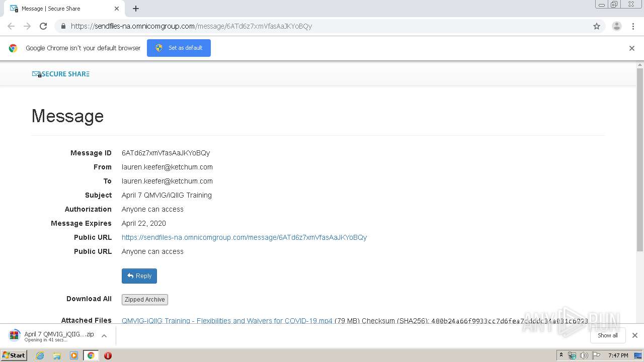Click the expiry date April 22, 2020
The height and width of the screenshot is (362, 644).
(x=144, y=223)
